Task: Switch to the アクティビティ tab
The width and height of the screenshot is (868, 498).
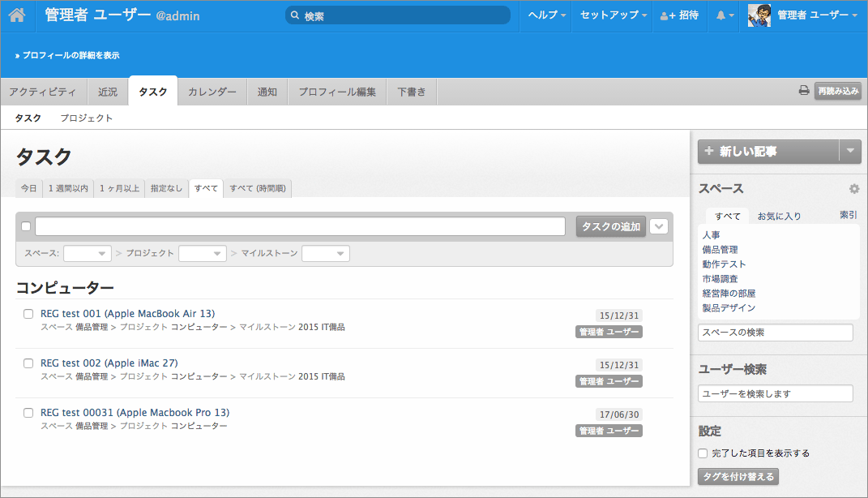Action: tap(43, 92)
